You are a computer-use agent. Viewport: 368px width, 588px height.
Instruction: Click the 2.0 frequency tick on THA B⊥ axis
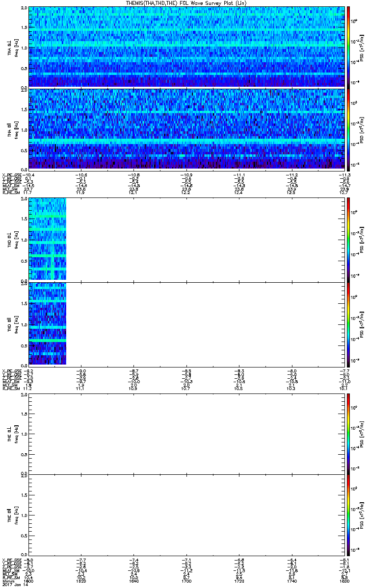[24, 8]
